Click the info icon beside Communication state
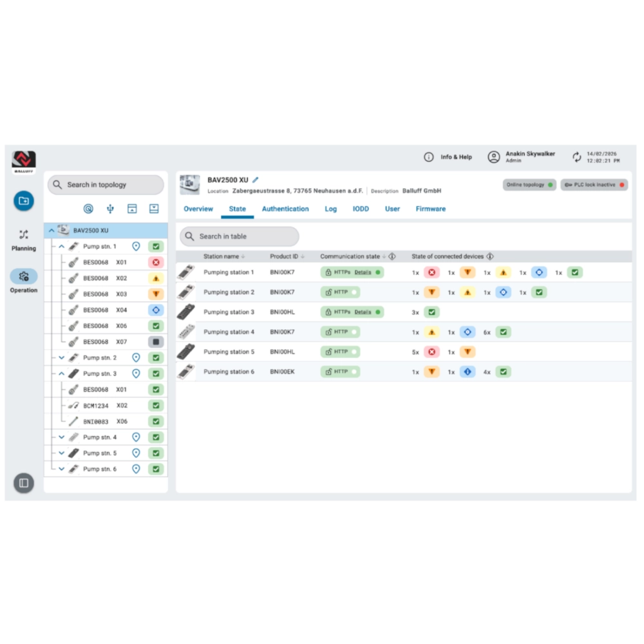 (x=392, y=256)
